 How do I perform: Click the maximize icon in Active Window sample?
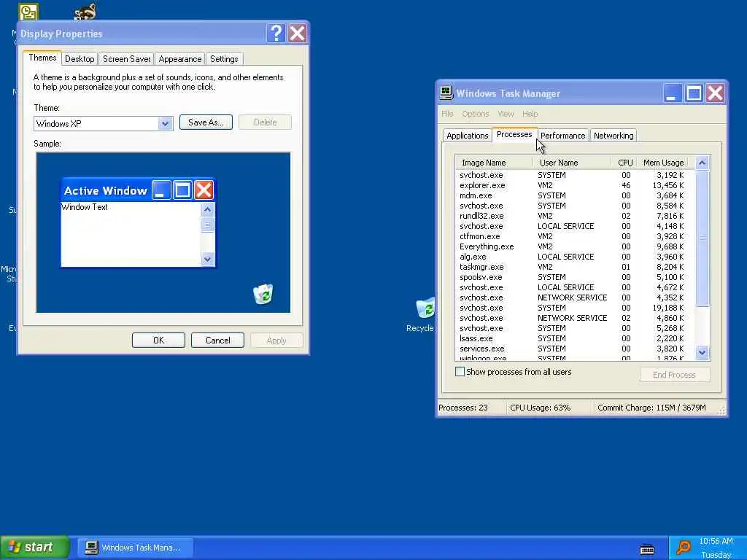[x=182, y=190]
